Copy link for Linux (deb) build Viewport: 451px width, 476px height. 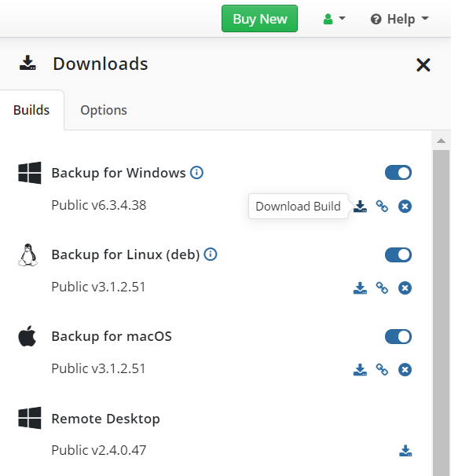coord(382,287)
